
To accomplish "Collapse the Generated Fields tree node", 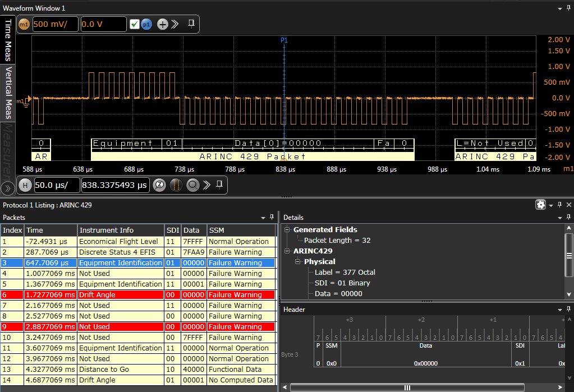I will coord(286,229).
